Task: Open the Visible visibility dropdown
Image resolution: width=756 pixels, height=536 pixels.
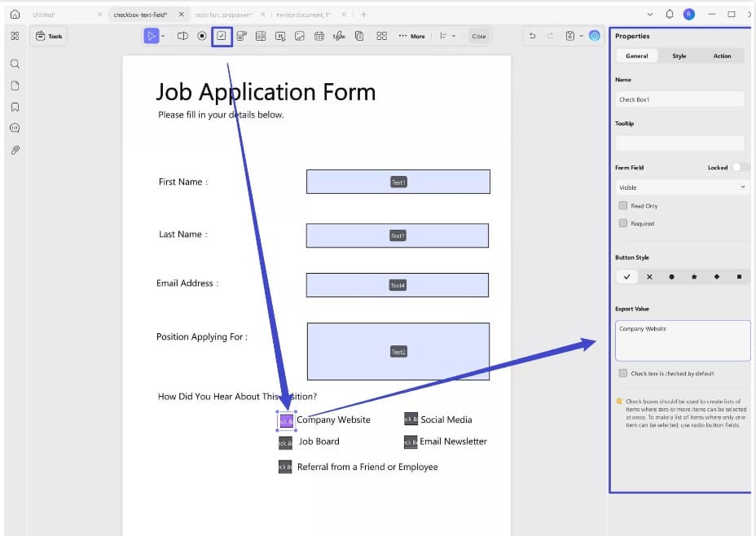Action: pyautogui.click(x=681, y=187)
